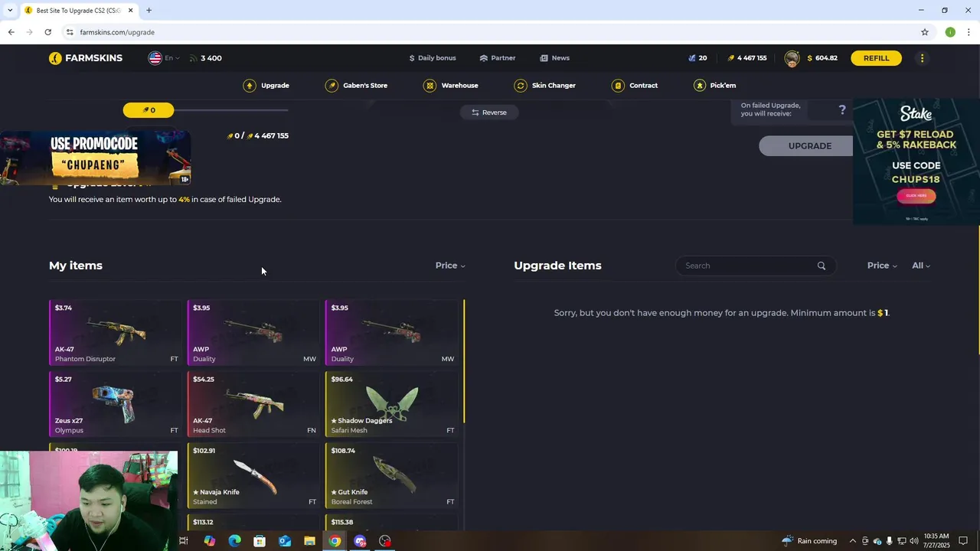The height and width of the screenshot is (551, 980).
Task: Expand the My items Price sort dropdown
Action: (450, 266)
